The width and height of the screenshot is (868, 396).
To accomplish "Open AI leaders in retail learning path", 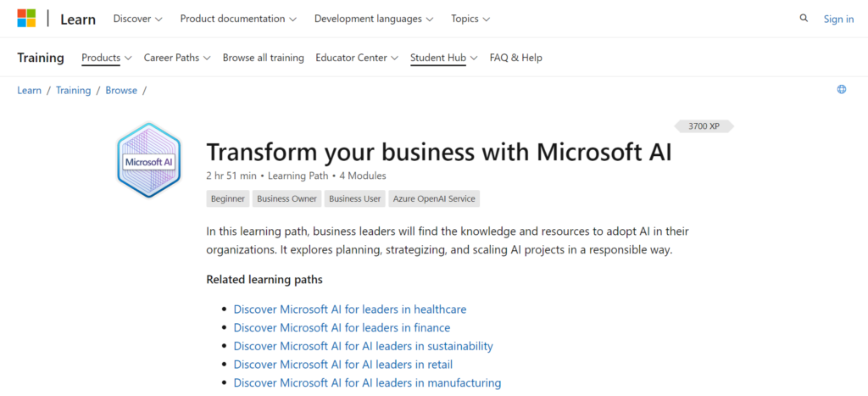I will tap(343, 365).
